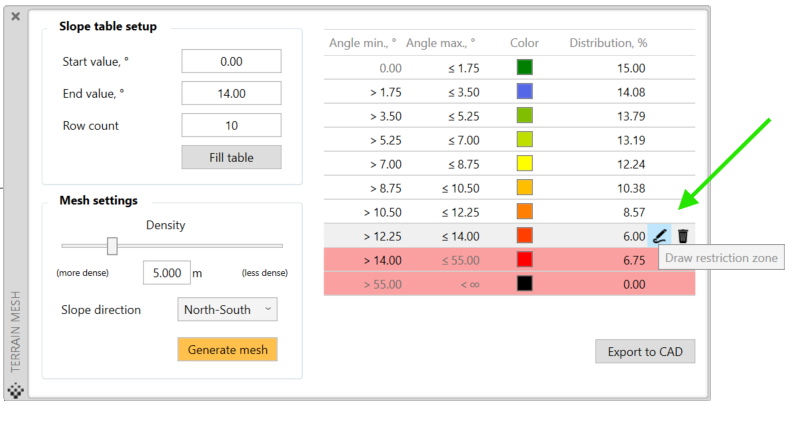Click the trash icon to delete row
795x428 pixels.
(683, 236)
